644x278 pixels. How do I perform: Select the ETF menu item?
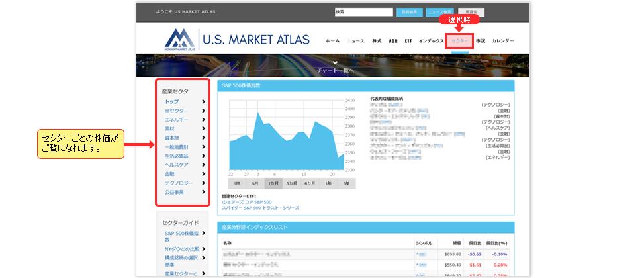point(408,41)
